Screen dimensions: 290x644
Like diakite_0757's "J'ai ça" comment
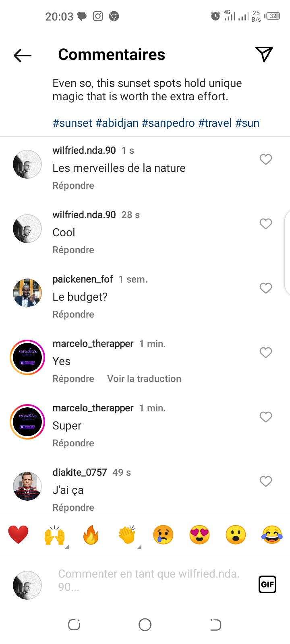point(266,481)
